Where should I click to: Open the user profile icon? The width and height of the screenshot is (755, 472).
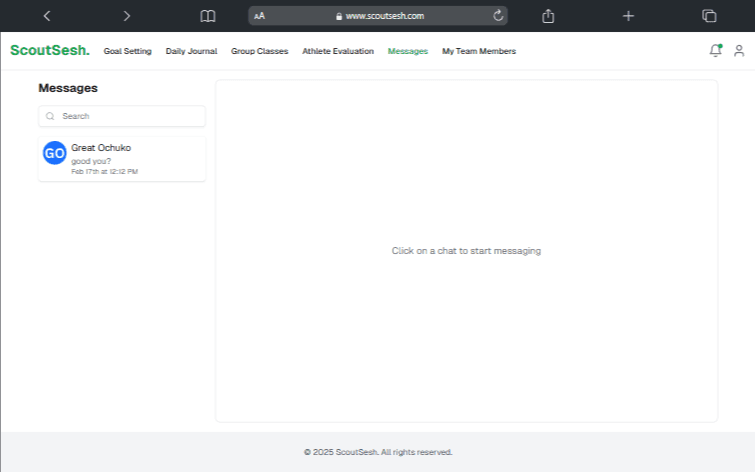coord(739,51)
